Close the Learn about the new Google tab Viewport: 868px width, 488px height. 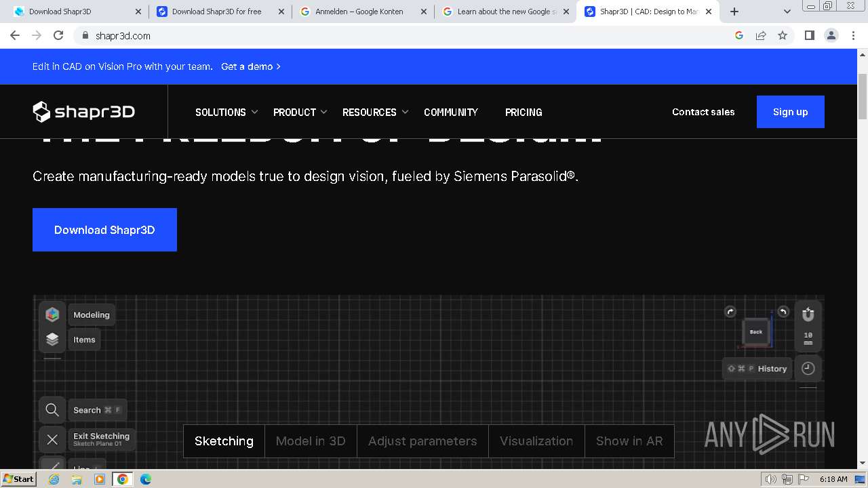click(566, 12)
